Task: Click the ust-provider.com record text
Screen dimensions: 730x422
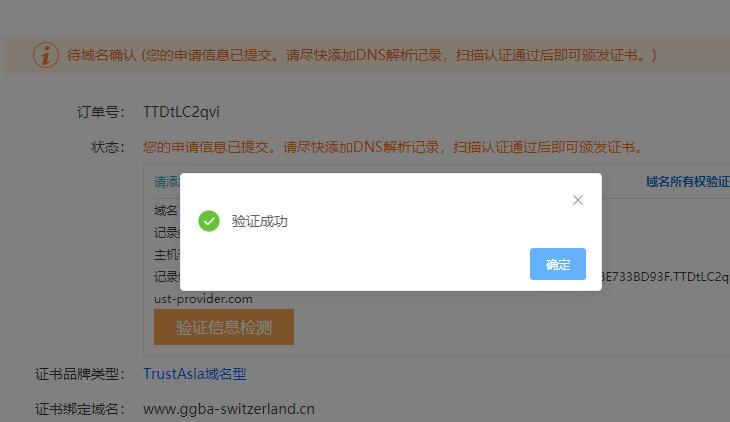Action: 203,299
